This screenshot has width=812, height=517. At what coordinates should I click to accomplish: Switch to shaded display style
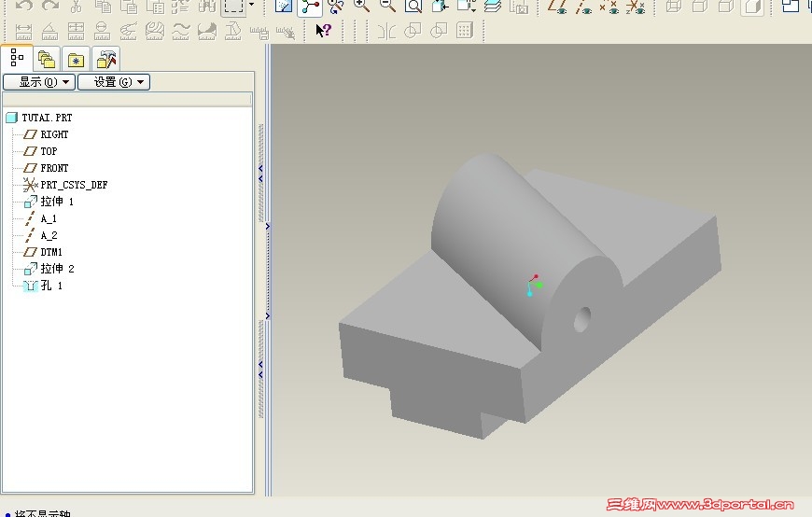click(x=752, y=7)
